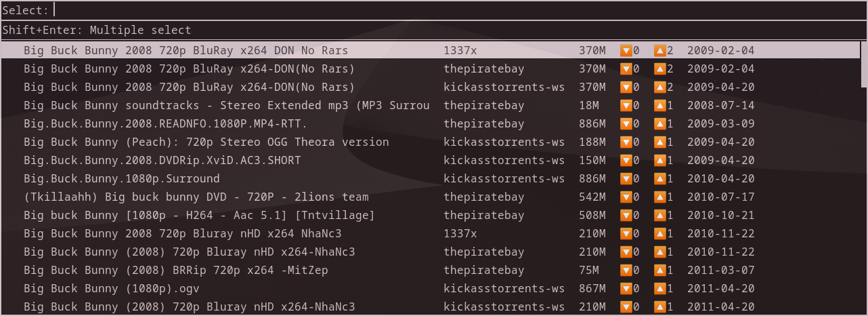This screenshot has width=868, height=316.
Task: Select 'nHD x264 NhaNc3' title in the 1337x row
Action: [x=182, y=233]
